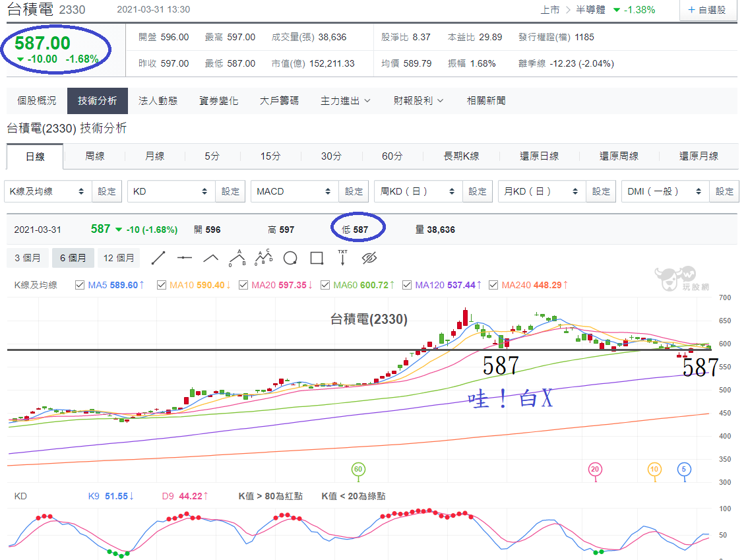Open the KD indicator dropdown

click(x=171, y=191)
